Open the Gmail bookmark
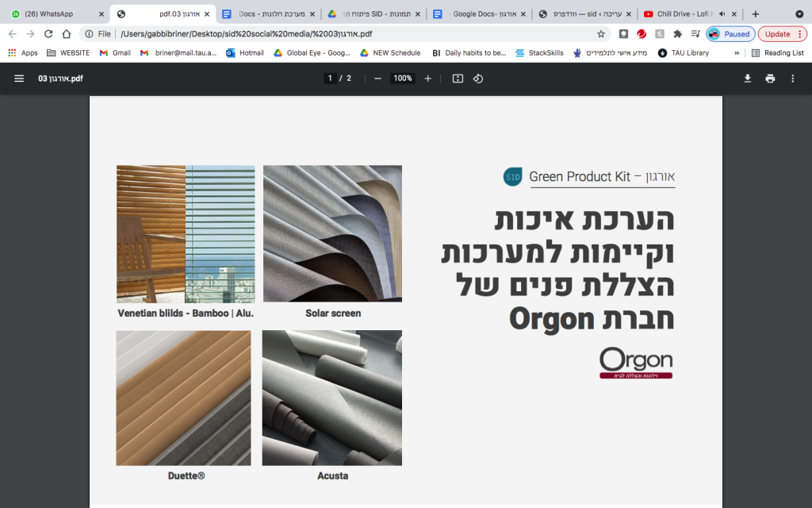 pyautogui.click(x=115, y=53)
